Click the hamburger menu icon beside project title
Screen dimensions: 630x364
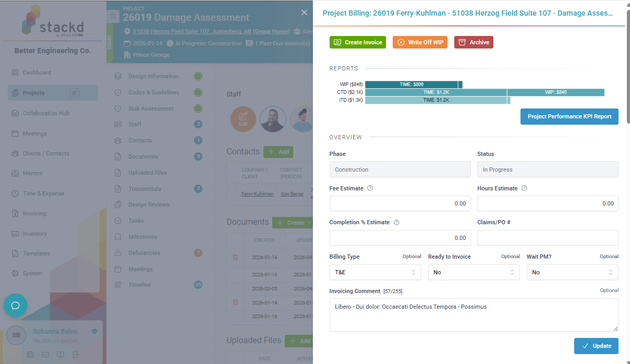coord(113,16)
